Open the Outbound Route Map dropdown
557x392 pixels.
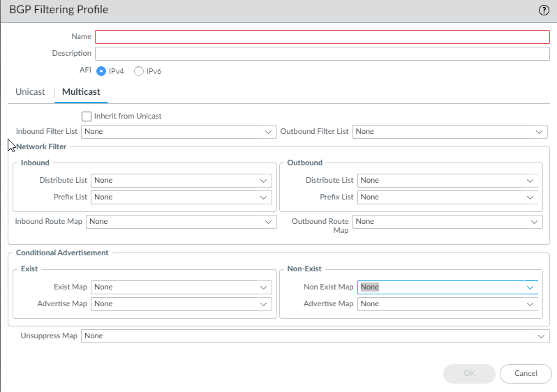pos(447,221)
